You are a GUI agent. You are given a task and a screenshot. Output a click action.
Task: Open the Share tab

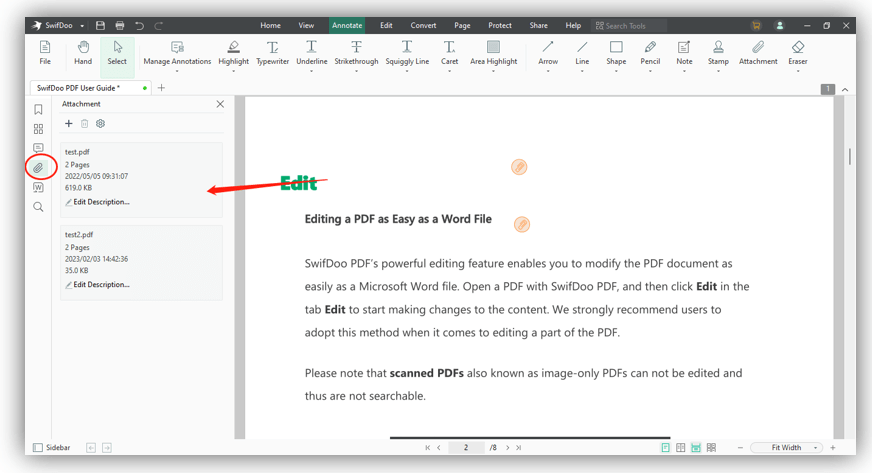[538, 26]
